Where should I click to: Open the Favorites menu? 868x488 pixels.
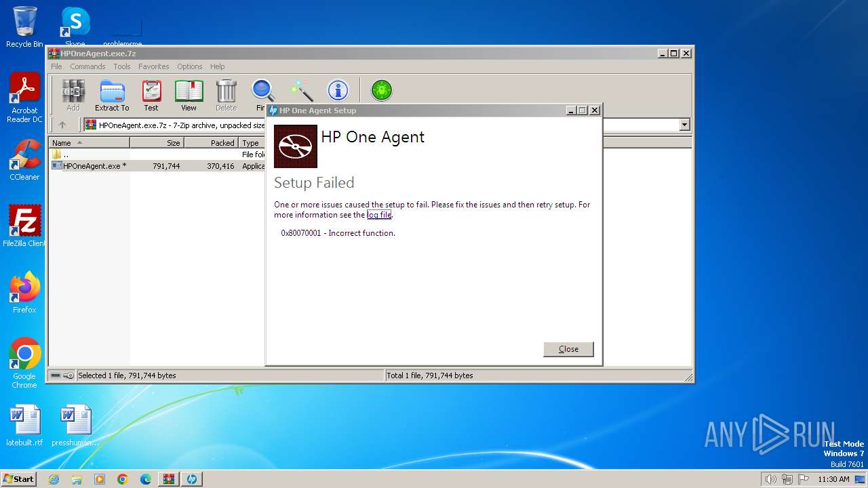pos(154,66)
